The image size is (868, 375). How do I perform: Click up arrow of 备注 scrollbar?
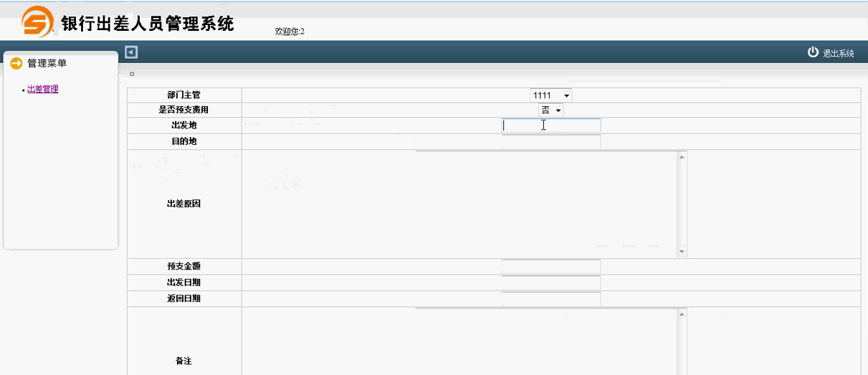(682, 314)
